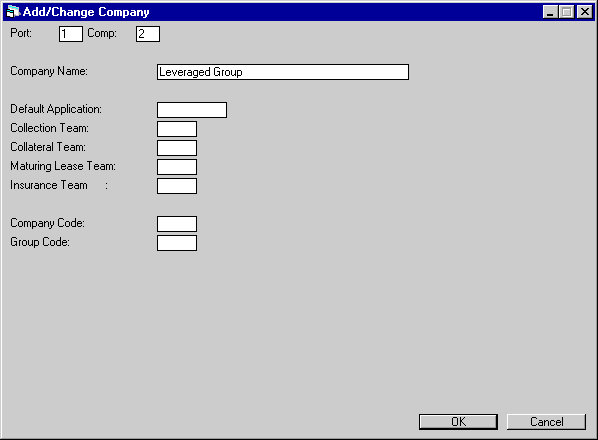
Task: Click the Group Code label
Action: (40, 242)
